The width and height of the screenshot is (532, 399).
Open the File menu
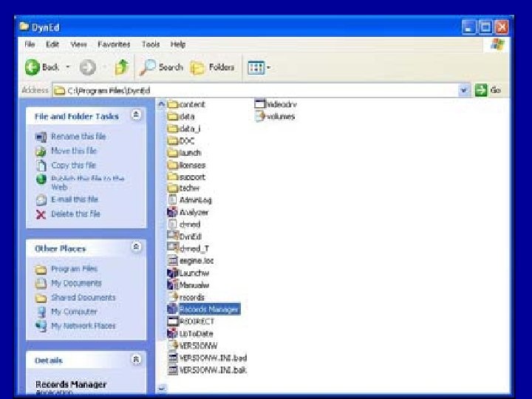[30, 44]
